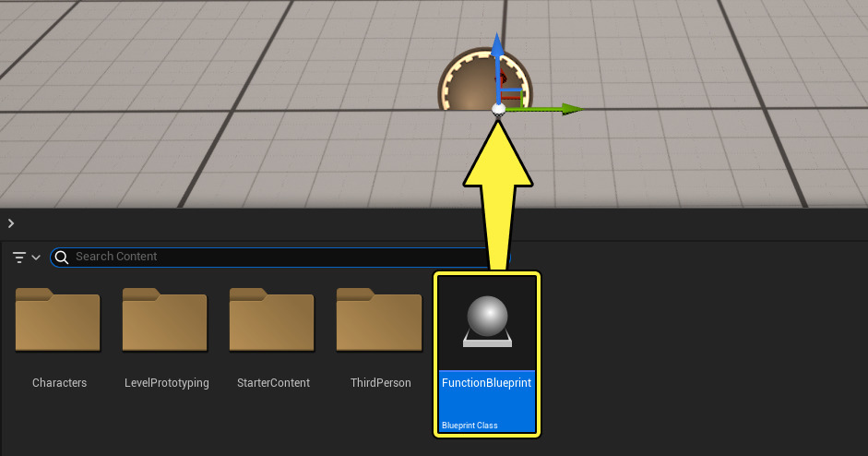
Task: Click the 'LevelPrototyping' folder label
Action: [x=167, y=383]
